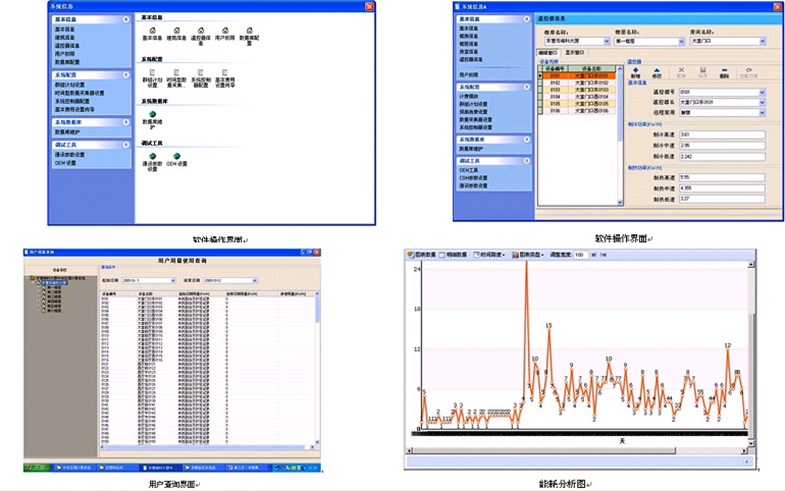Click the 删除 delete icon
Viewport: 785px width, 491px height.
click(724, 73)
